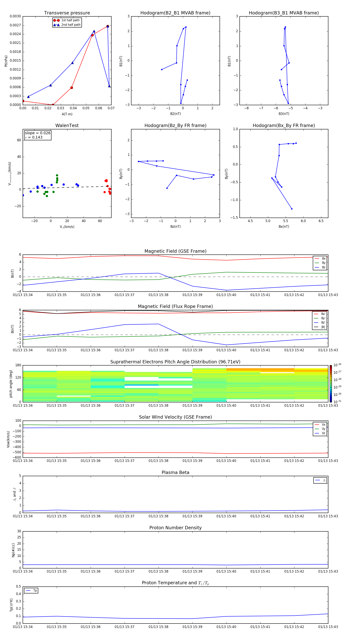Select the "2nd half path" legend entry
This screenshot has width=351, height=644.
(x=67, y=25)
